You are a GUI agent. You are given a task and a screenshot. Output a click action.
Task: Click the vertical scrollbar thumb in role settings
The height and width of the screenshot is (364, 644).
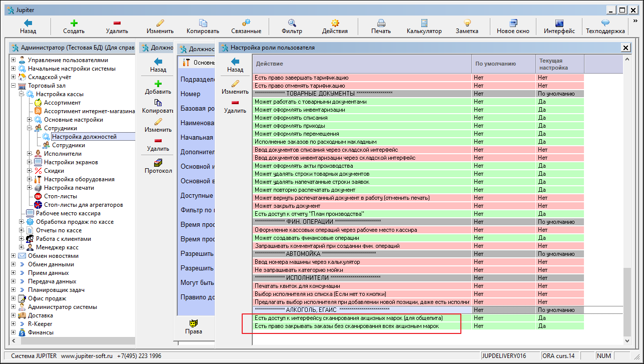coord(627,302)
